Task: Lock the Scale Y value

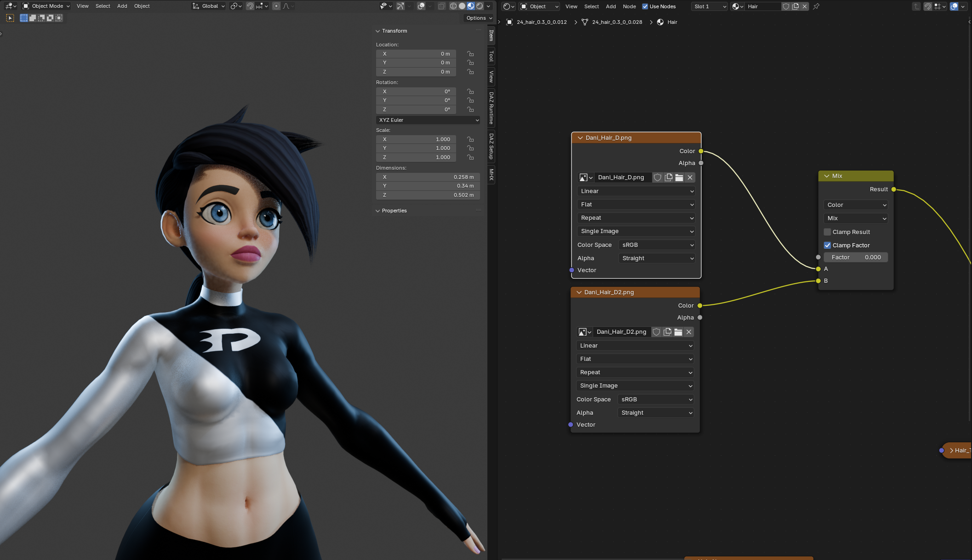Action: pos(470,148)
